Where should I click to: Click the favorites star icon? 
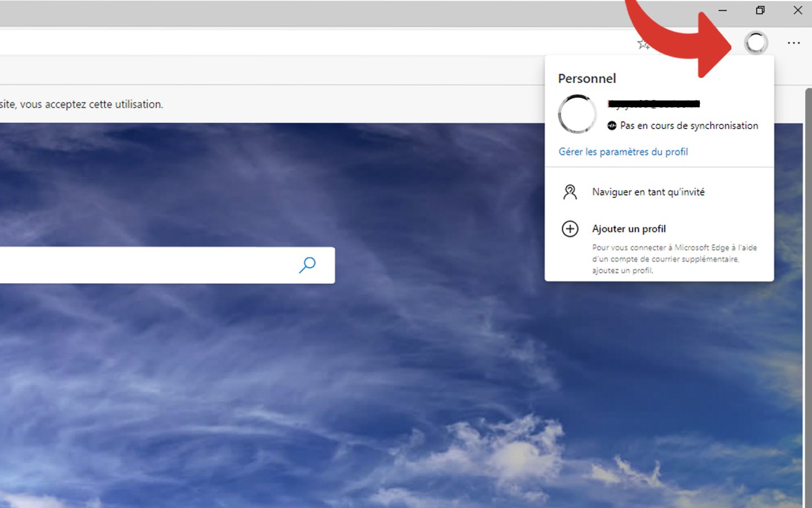click(x=642, y=44)
